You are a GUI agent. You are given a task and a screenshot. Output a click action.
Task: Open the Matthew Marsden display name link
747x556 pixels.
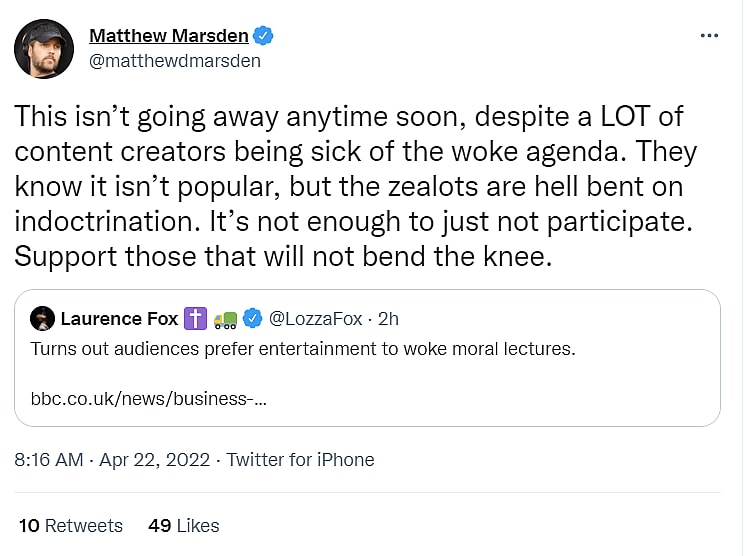[x=169, y=36]
